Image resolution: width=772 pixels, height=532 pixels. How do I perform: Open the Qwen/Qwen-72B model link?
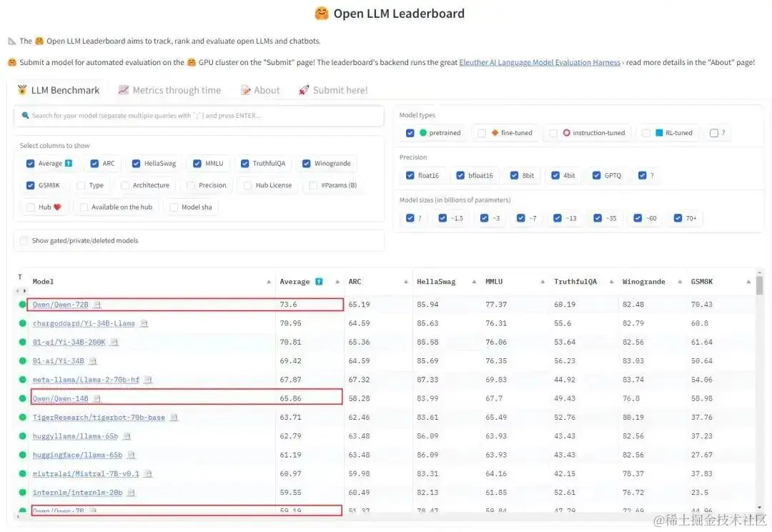click(61, 305)
